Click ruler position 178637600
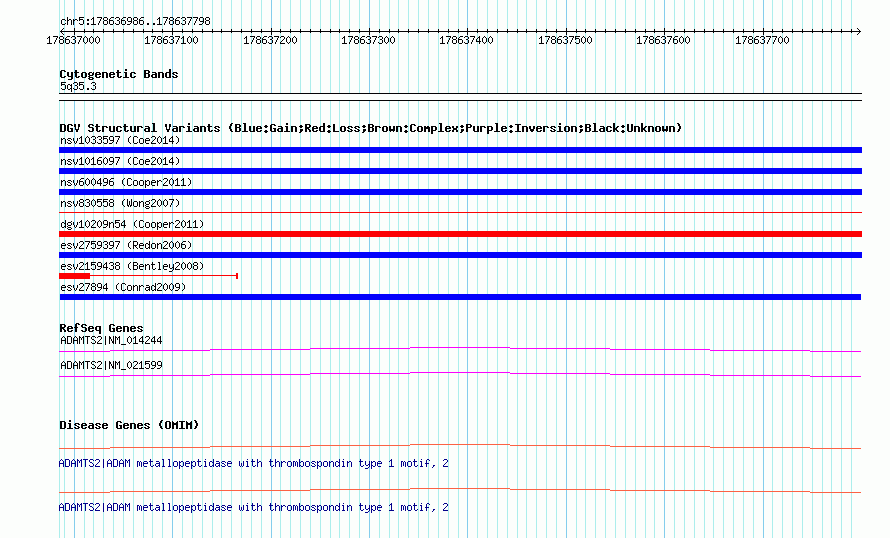The image size is (890, 538). [x=664, y=40]
